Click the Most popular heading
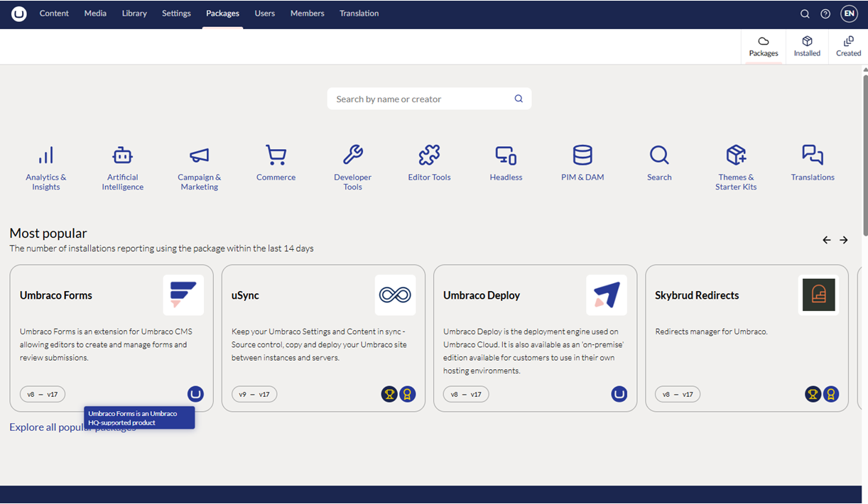Screen dimensions: 868x504 (48, 233)
